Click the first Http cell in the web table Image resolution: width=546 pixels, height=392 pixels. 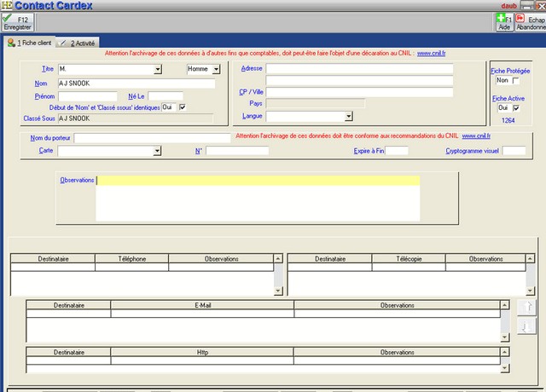[x=202, y=360]
